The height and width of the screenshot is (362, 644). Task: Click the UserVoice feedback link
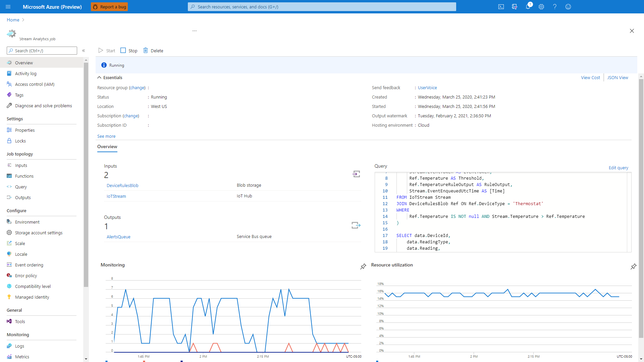point(427,87)
